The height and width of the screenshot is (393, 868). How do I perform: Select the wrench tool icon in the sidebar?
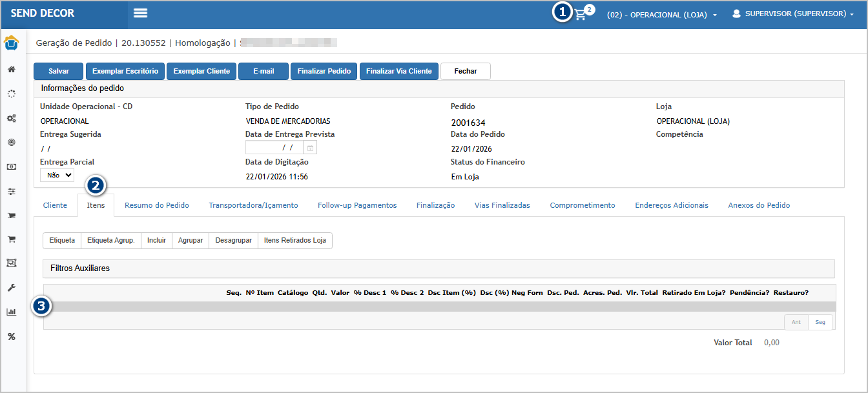tap(12, 288)
